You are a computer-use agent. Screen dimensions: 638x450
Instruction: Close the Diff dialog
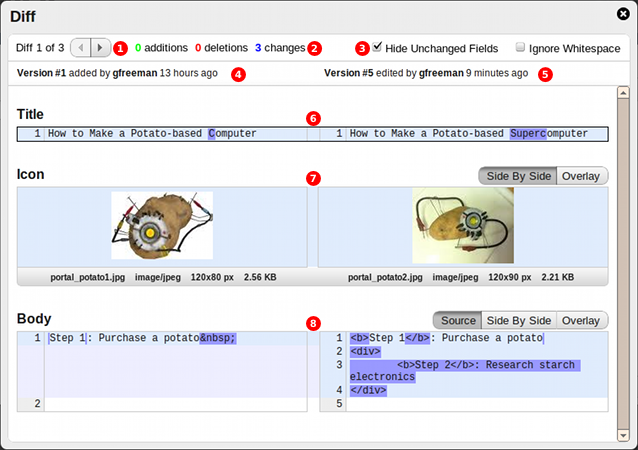coord(623,13)
